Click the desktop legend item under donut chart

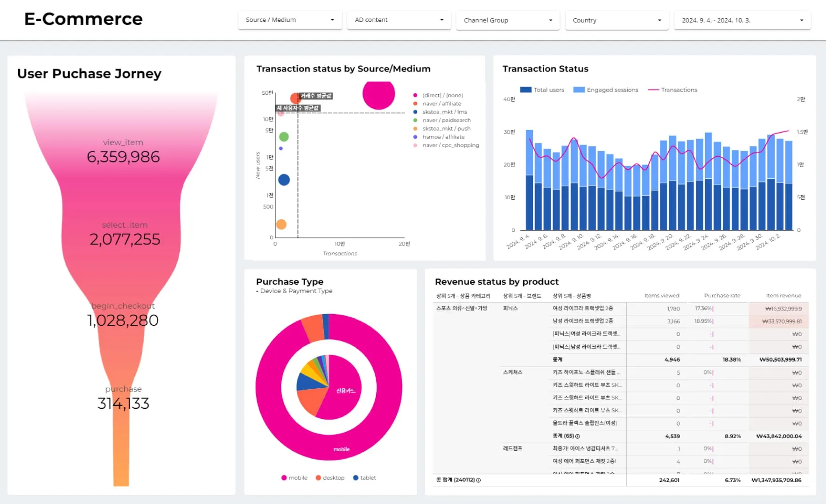[x=330, y=478]
